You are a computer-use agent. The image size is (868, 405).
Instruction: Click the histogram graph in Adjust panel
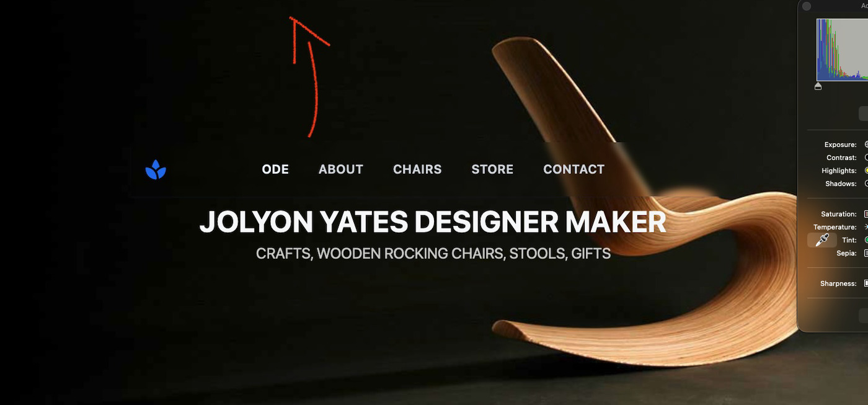tap(842, 49)
